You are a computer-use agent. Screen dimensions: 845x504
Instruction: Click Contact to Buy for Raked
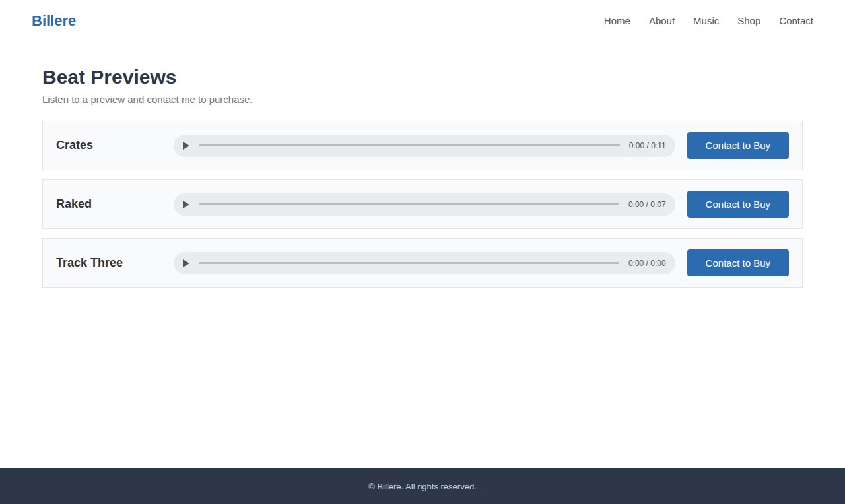738,205
